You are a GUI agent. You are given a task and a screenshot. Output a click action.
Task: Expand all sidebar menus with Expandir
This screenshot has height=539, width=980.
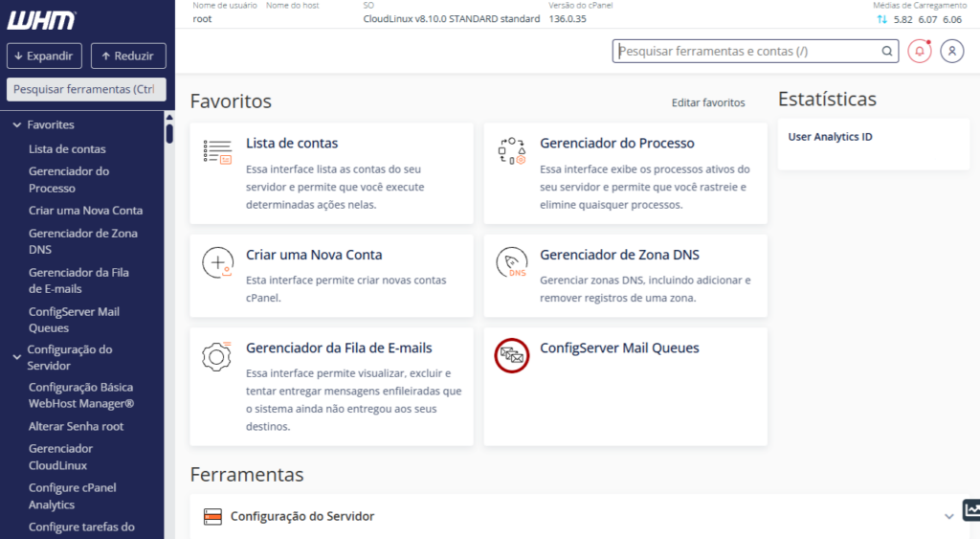[44, 56]
